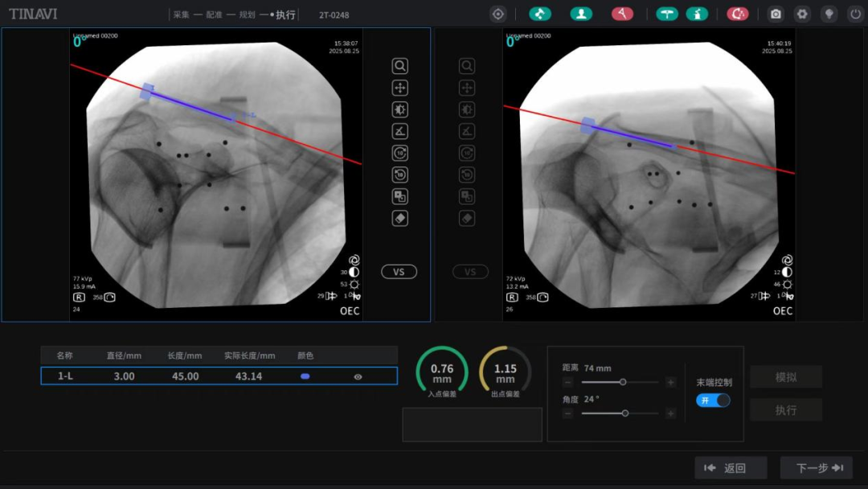Viewport: 868px width, 489px height.
Task: Click the 下一步 next button
Action: point(816,468)
